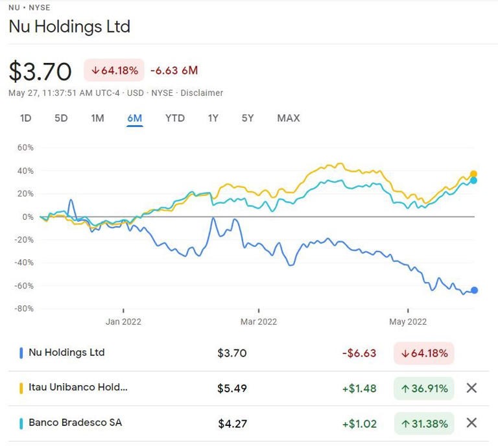Select the 1M chart range
Image resolution: width=498 pixels, height=448 pixels.
97,118
